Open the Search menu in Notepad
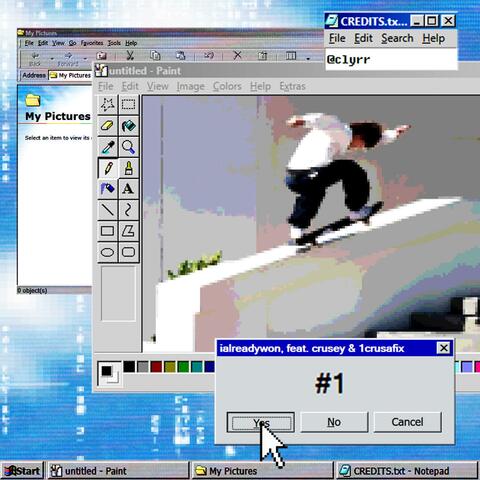The width and height of the screenshot is (480, 480). click(x=397, y=38)
